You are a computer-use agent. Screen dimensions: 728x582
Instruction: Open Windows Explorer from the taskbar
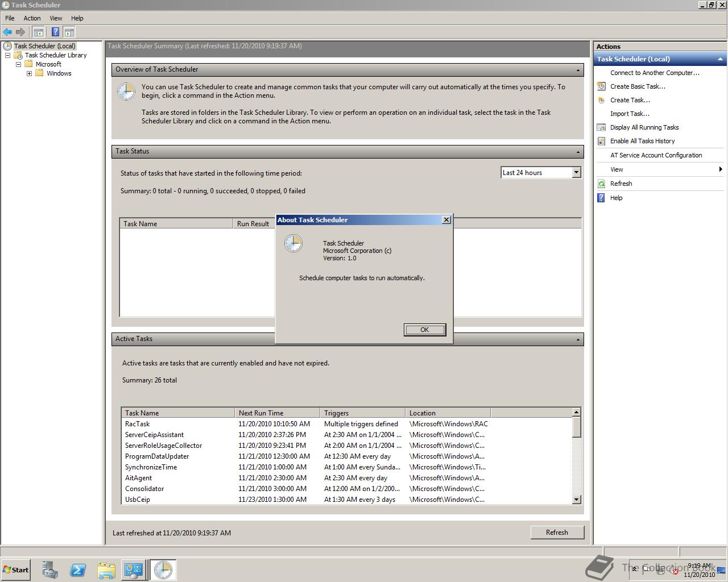(106, 570)
